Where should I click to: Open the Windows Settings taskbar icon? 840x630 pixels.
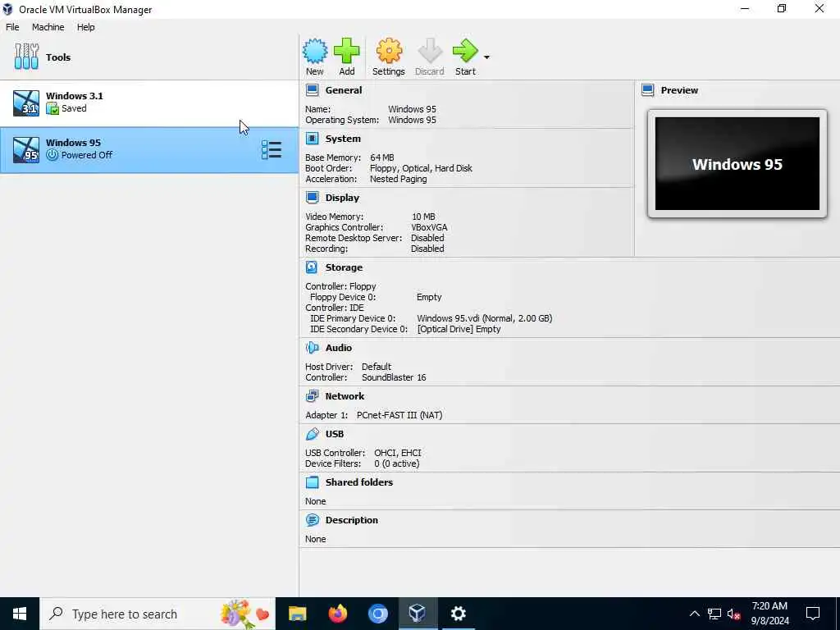coord(458,614)
